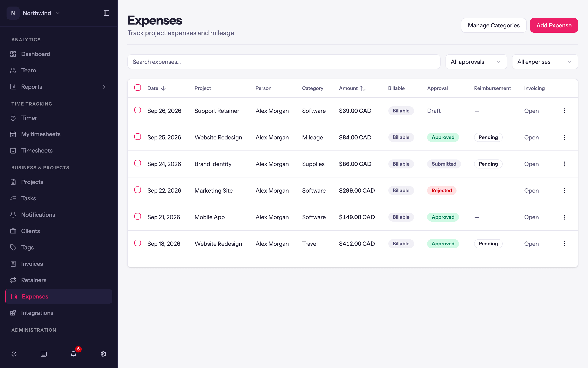The height and width of the screenshot is (368, 588).
Task: Click the Clients briefcase icon
Action: 13,231
